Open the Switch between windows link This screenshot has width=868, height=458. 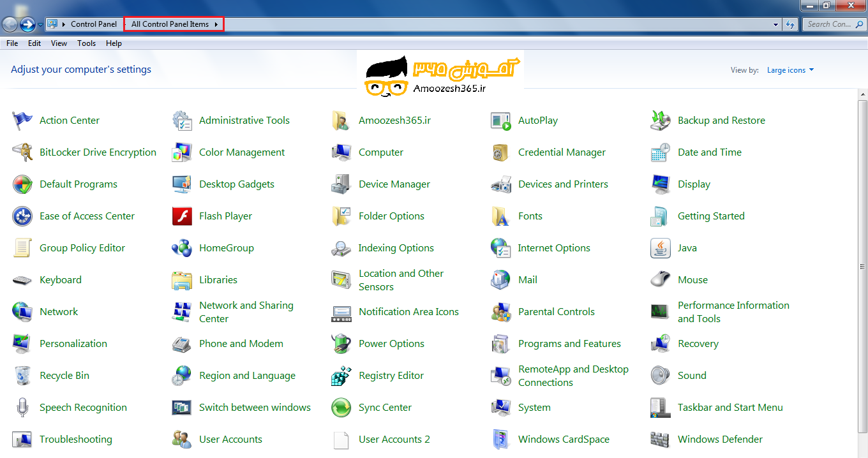tap(255, 408)
